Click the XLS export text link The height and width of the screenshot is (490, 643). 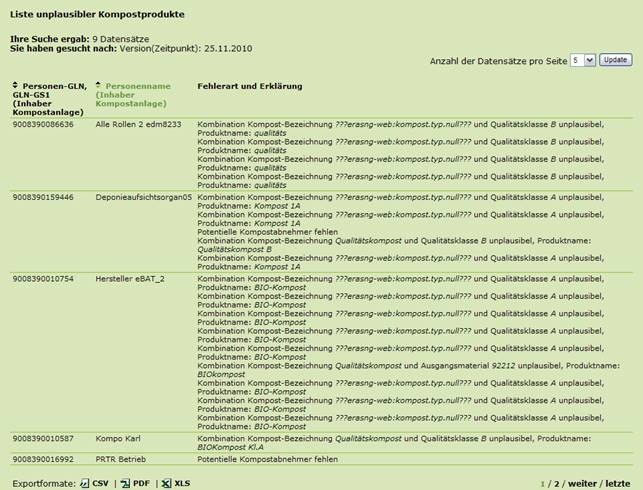point(181,483)
